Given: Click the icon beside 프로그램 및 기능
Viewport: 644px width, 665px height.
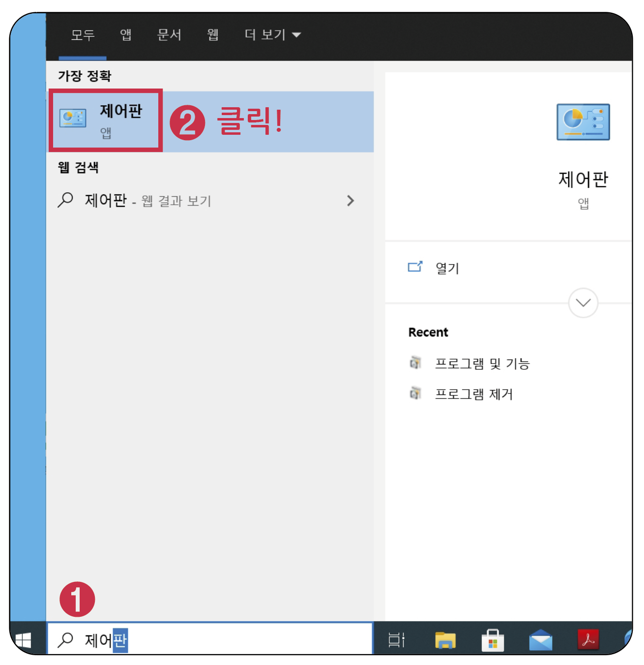Looking at the screenshot, I should 415,363.
